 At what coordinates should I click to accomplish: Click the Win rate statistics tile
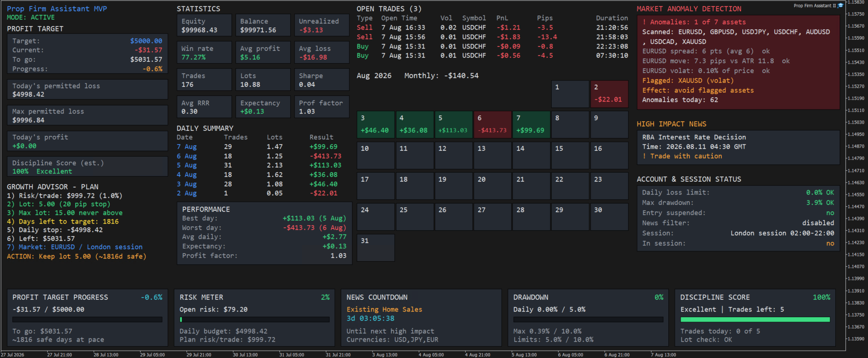[204, 53]
